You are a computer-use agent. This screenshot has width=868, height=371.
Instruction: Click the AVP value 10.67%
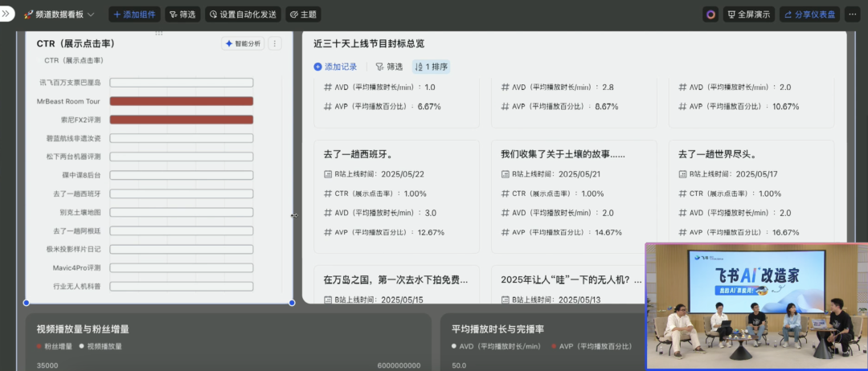click(x=785, y=107)
